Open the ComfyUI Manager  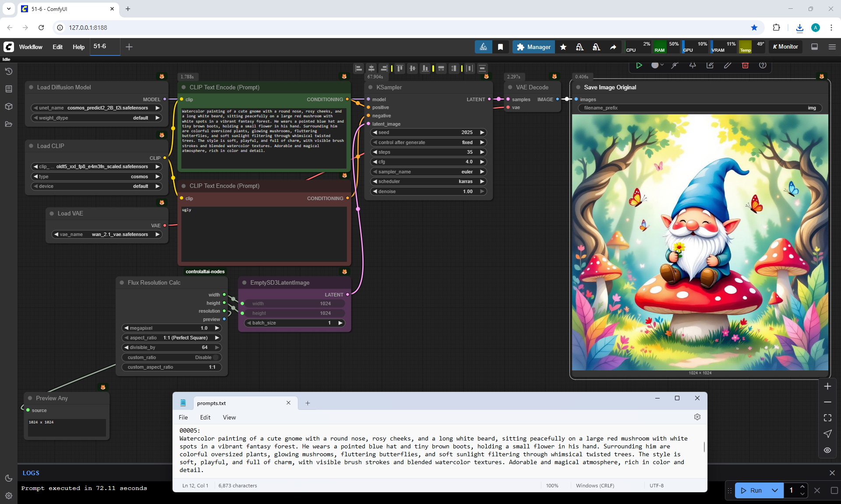[x=534, y=47]
